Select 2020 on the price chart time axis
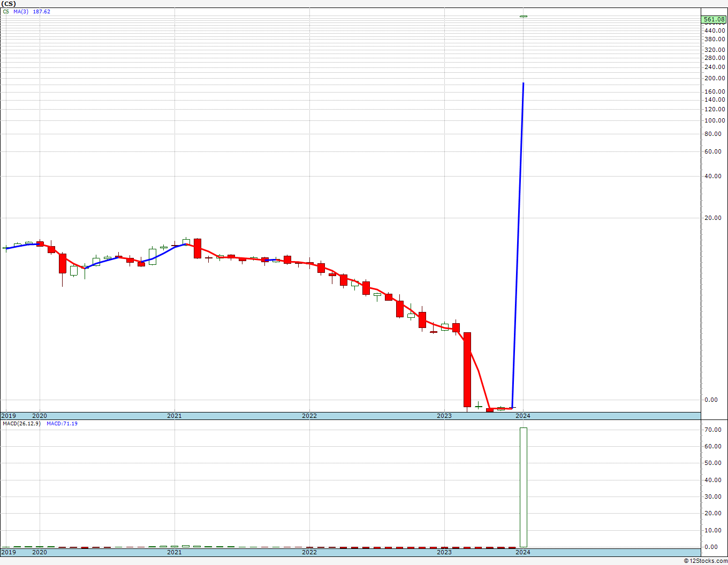 [40, 416]
